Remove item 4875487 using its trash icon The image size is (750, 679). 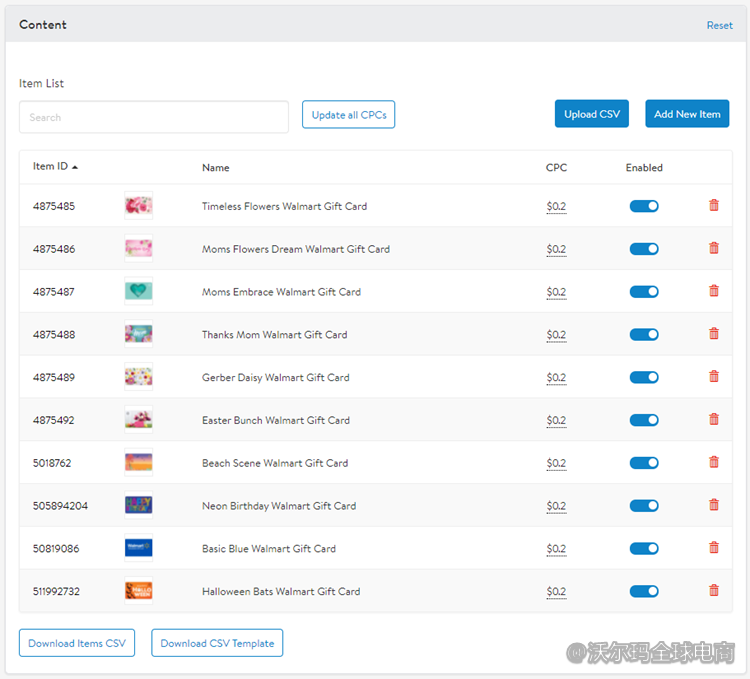713,291
